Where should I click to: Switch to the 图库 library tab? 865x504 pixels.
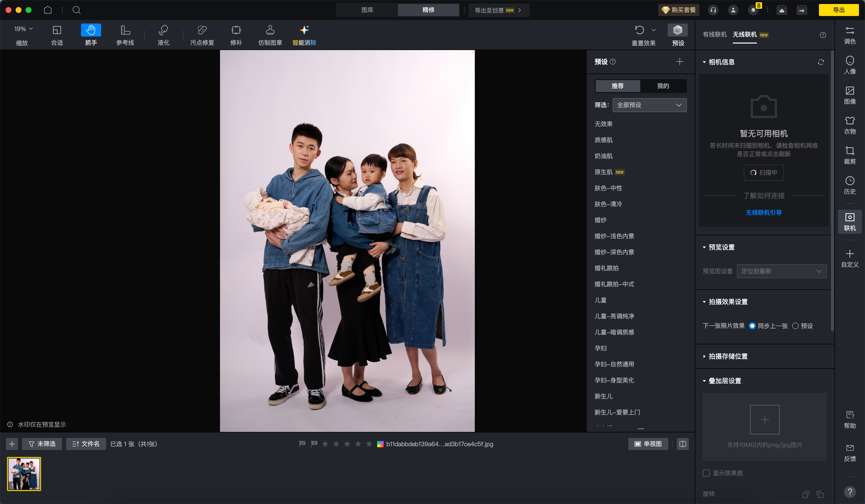[367, 10]
